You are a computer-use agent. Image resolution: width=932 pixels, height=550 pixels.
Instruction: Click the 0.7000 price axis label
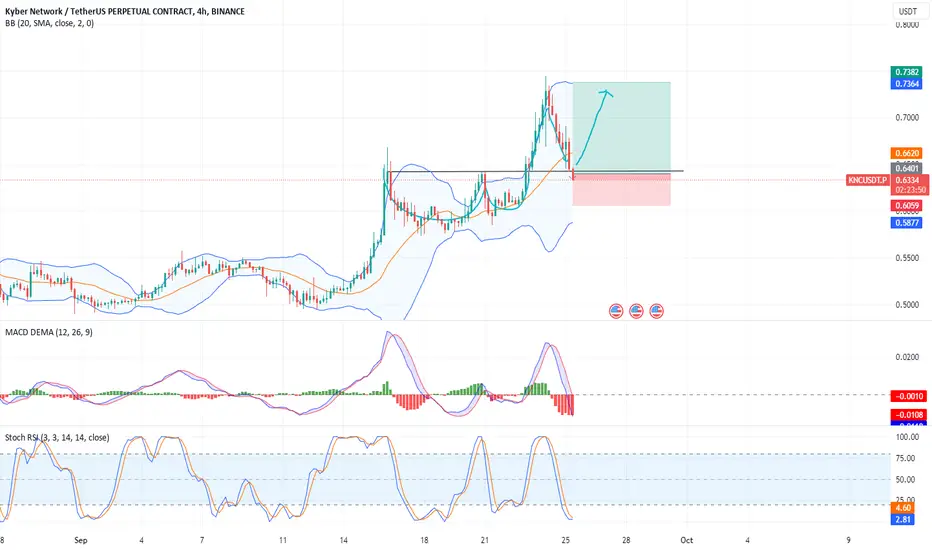coord(907,118)
